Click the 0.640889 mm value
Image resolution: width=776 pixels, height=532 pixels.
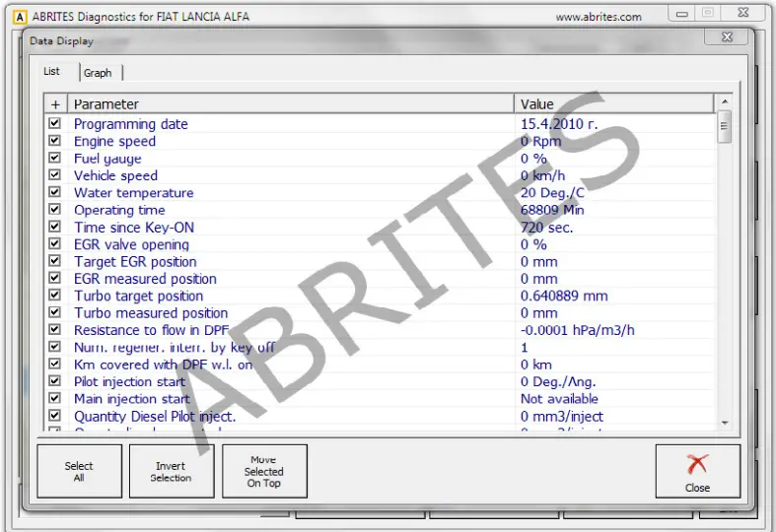pyautogui.click(x=564, y=296)
